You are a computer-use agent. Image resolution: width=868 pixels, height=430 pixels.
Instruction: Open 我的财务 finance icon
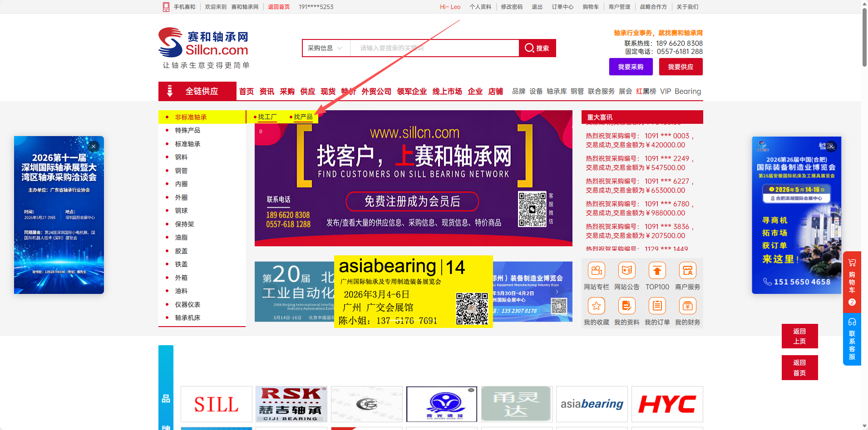[x=687, y=306]
